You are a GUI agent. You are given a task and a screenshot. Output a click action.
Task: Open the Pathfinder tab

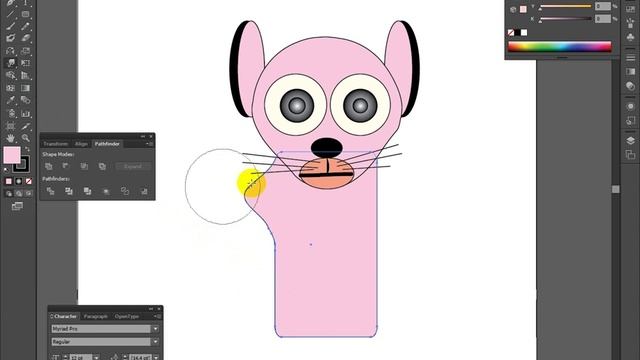107,144
